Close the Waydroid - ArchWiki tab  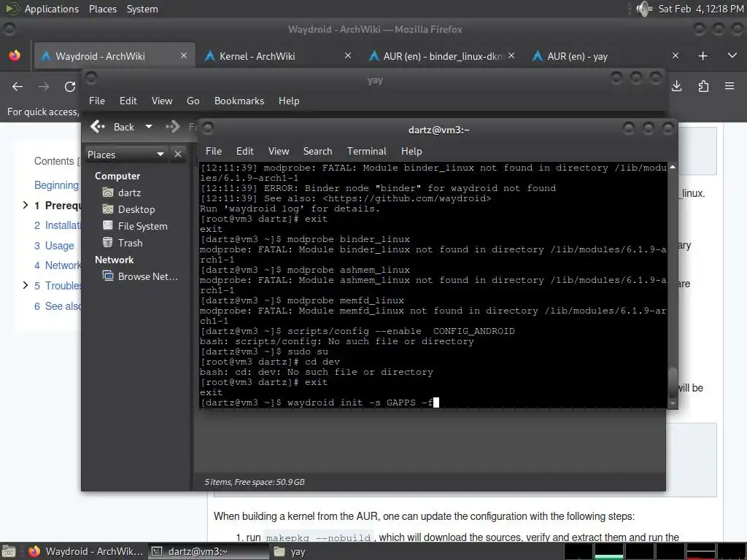click(x=184, y=55)
